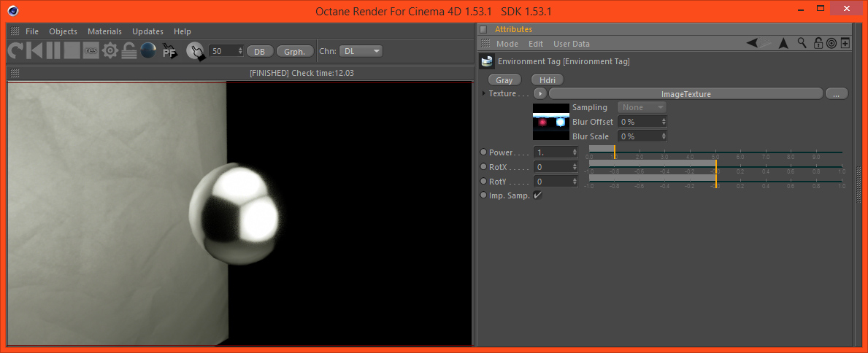Click the Environment Tag icon in Attributes
This screenshot has width=868, height=353.
tap(487, 61)
